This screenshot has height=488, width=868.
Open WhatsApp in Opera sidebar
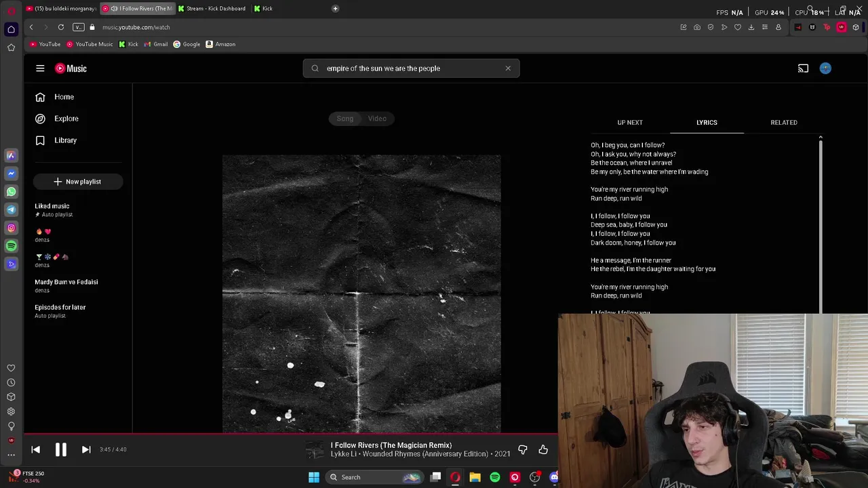(11, 192)
